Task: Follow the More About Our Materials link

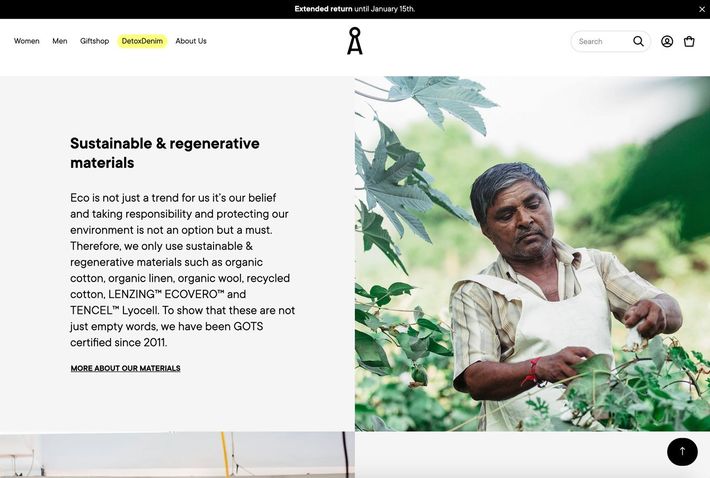Action: click(125, 368)
